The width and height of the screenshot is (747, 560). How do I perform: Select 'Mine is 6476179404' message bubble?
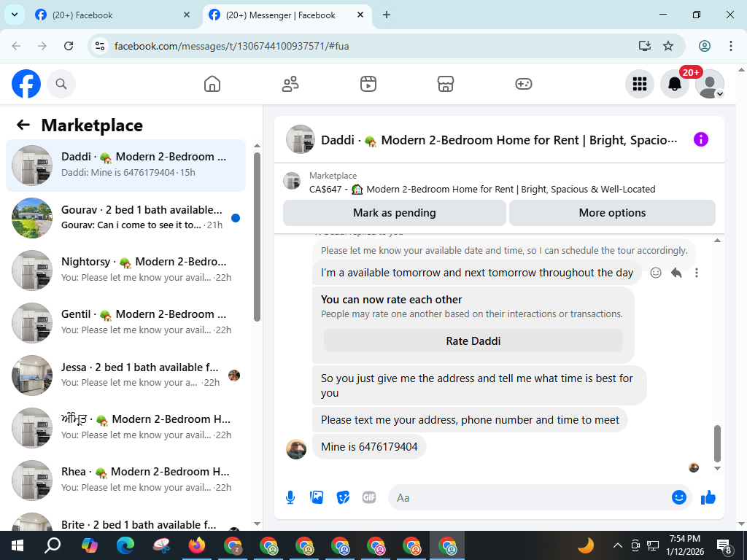tap(369, 447)
